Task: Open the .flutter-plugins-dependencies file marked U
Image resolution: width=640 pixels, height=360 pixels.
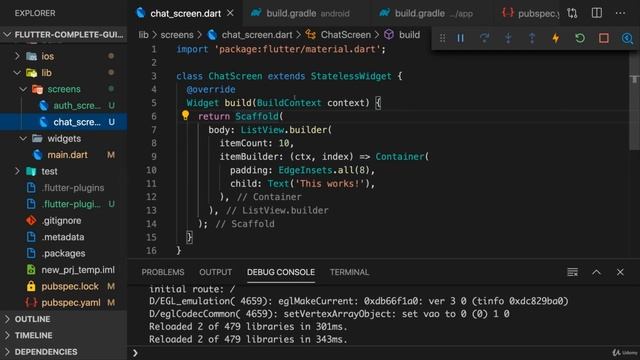Action: click(64, 204)
